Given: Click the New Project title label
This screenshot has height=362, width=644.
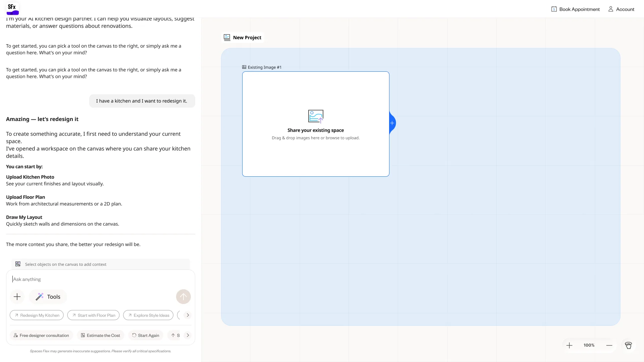Looking at the screenshot, I should (247, 38).
